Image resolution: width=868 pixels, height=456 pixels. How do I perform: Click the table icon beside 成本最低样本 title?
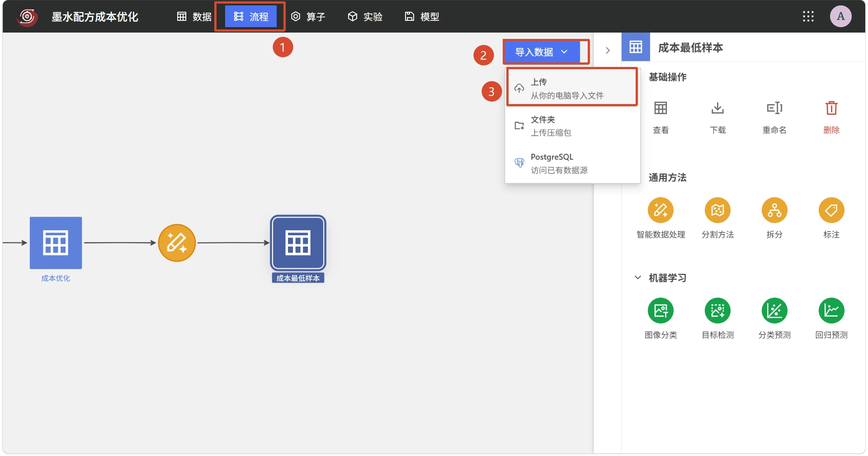[636, 47]
